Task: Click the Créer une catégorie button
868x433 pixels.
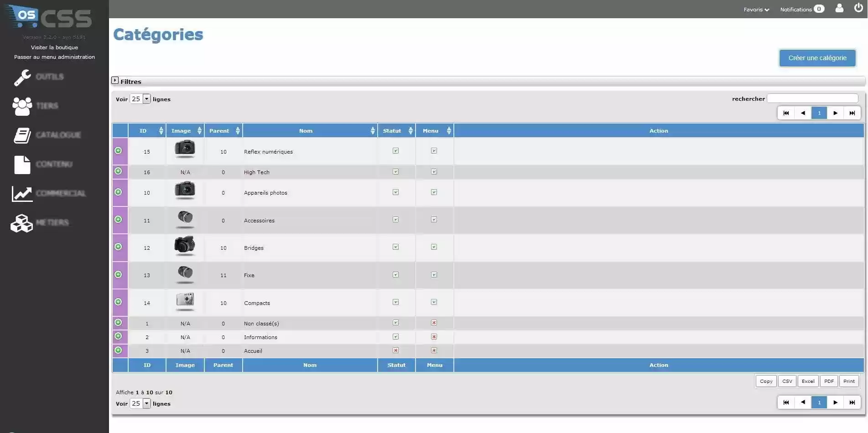Action: [x=817, y=58]
